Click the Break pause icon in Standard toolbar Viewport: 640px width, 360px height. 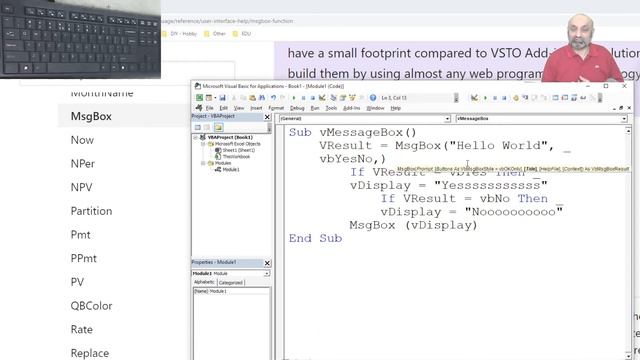point(303,98)
